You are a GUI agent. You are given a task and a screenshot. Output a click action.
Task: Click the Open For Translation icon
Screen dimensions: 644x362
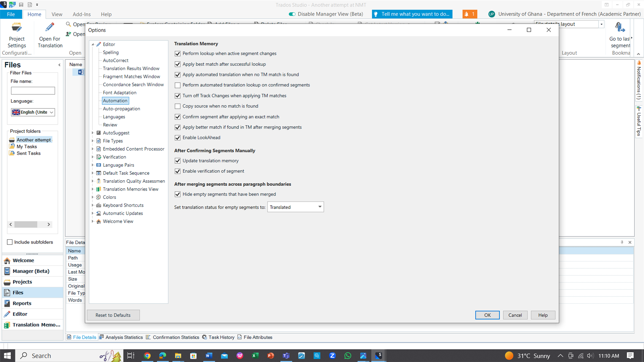point(50,28)
